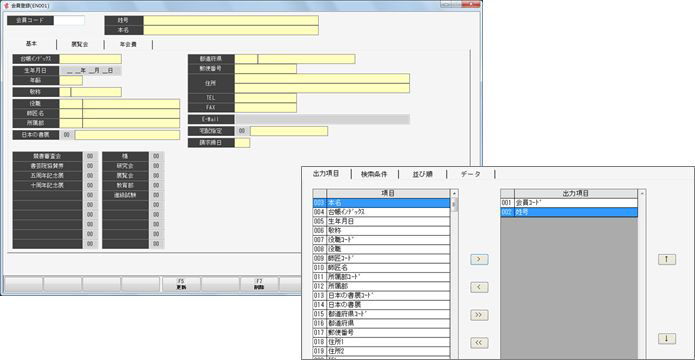This screenshot has width=695, height=360.
Task: Select 016 都道府県 in the item list
Action: click(381, 323)
